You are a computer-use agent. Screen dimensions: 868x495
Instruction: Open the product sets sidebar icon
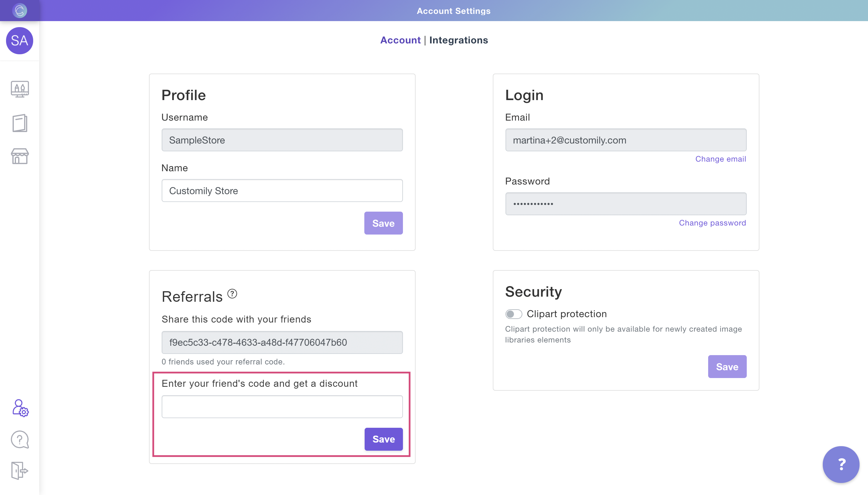click(20, 123)
